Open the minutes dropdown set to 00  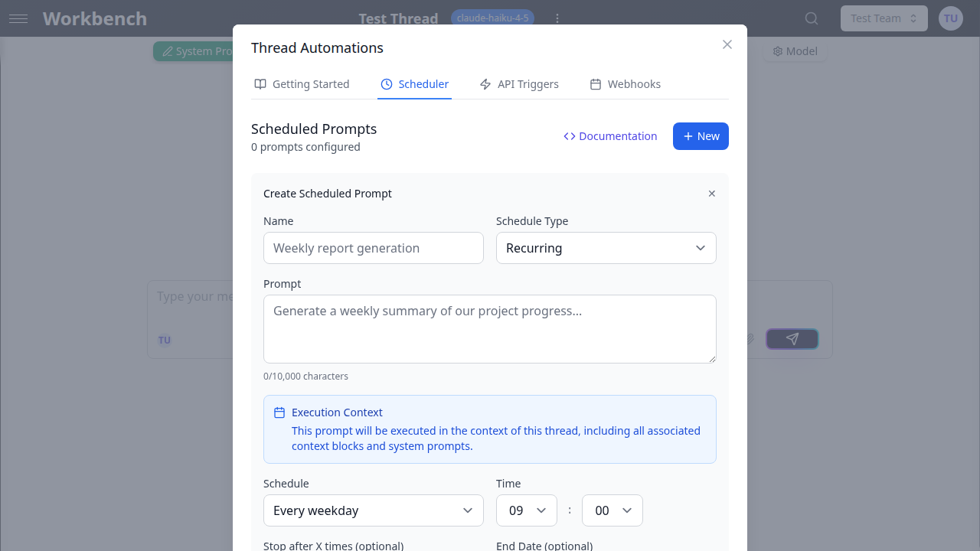tap(612, 510)
